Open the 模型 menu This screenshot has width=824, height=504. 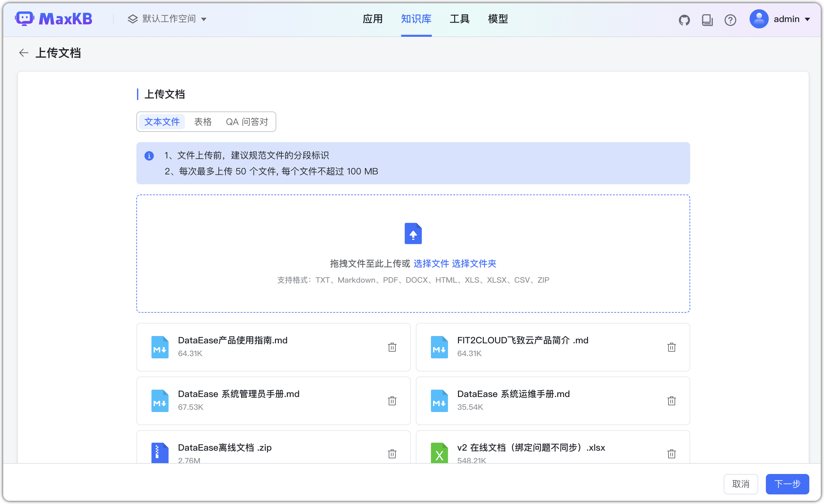(497, 19)
